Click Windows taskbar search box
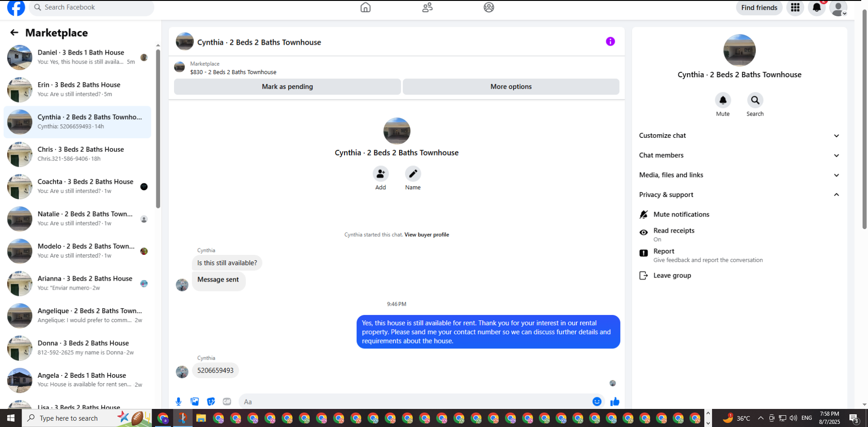The height and width of the screenshot is (427, 868). (87, 418)
